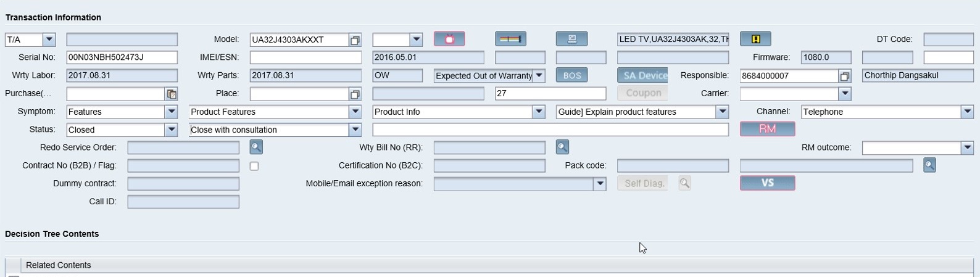Click the colored ruler bar icon button
Viewport: 980px width, 277px height.
(510, 39)
